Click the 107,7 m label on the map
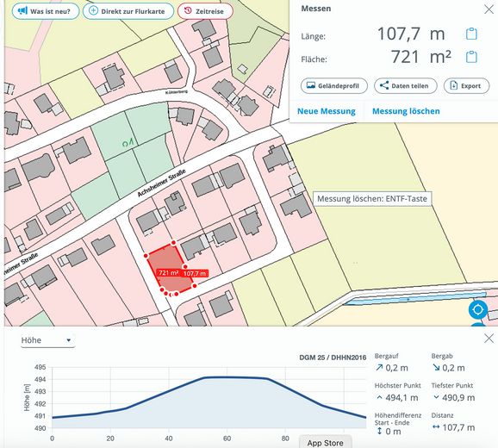This screenshot has width=498, height=448. 195,273
